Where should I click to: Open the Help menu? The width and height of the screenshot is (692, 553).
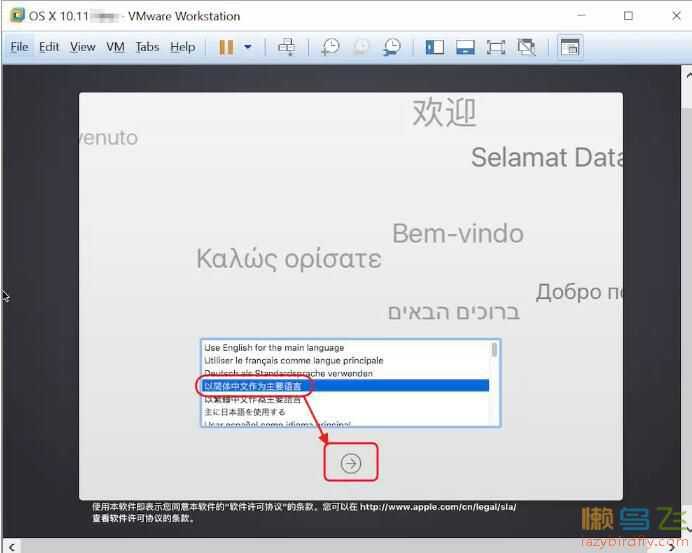pos(183,47)
